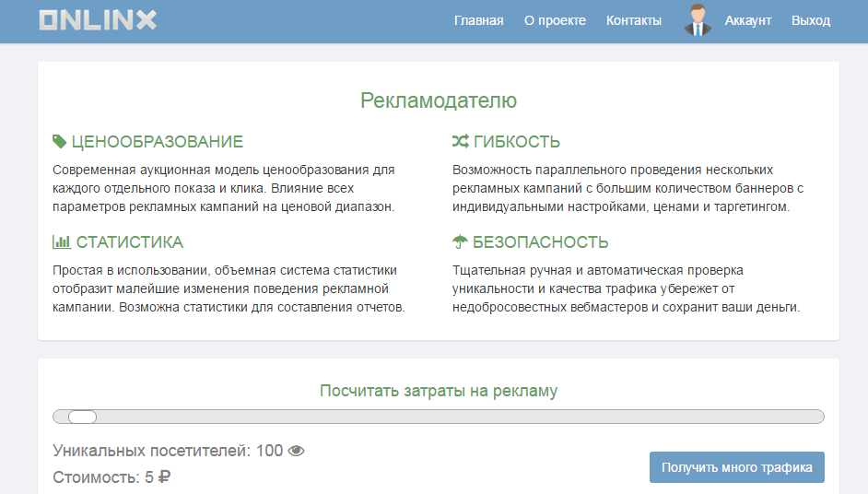The width and height of the screenshot is (868, 494).
Task: Open the Главная menu item
Action: (478, 20)
